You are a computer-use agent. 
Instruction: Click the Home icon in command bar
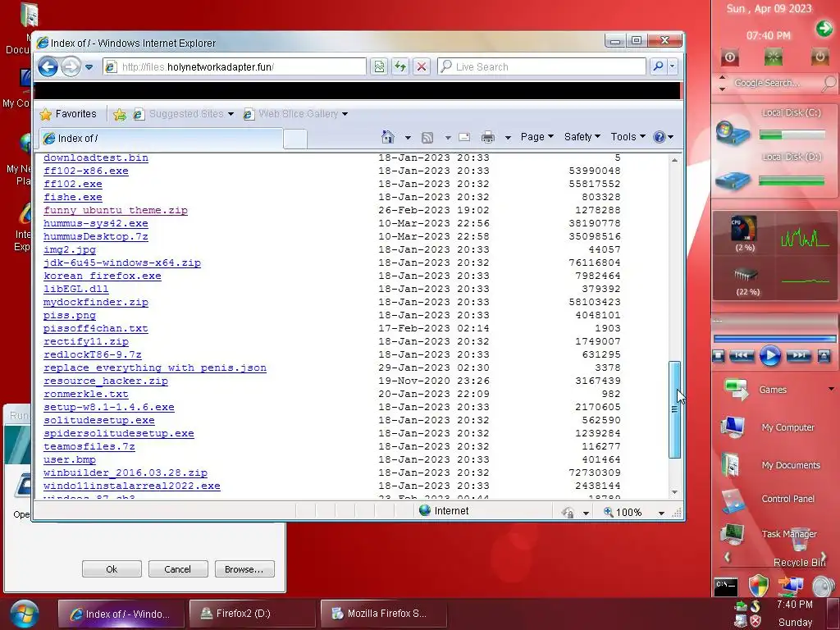click(388, 137)
